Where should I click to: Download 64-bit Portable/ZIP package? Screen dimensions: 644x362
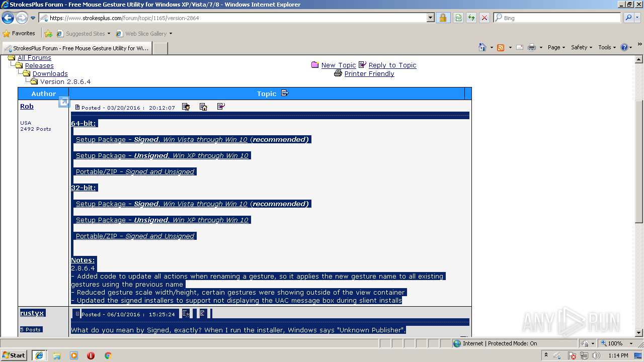click(135, 172)
